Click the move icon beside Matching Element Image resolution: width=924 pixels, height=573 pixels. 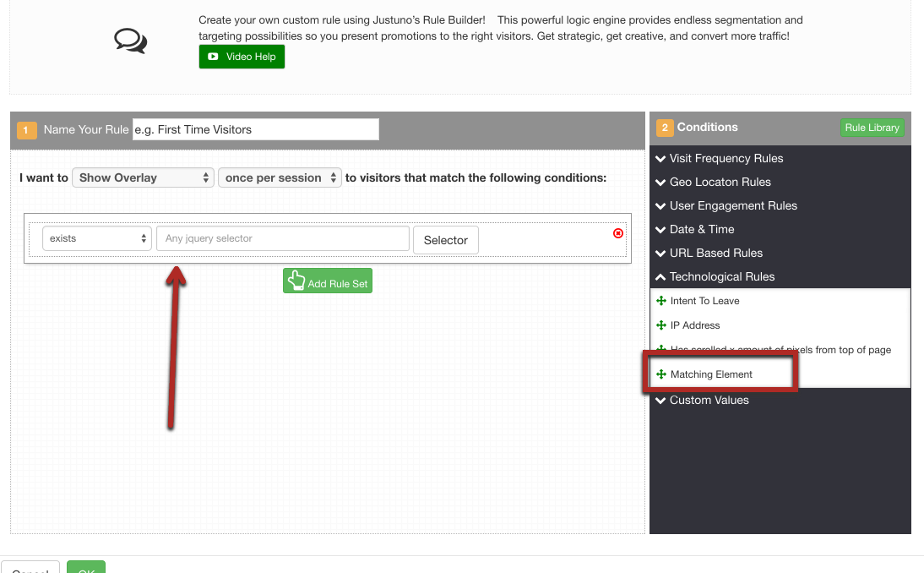pyautogui.click(x=661, y=374)
